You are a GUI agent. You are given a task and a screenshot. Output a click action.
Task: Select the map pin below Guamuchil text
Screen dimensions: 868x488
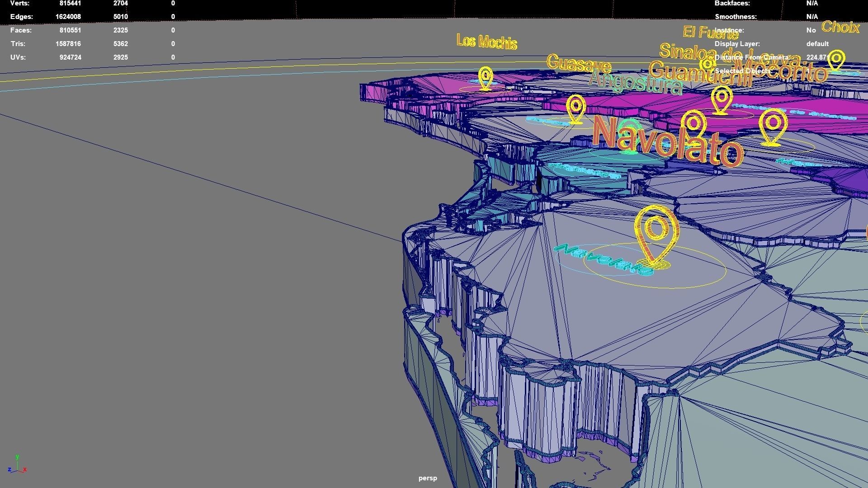point(721,99)
